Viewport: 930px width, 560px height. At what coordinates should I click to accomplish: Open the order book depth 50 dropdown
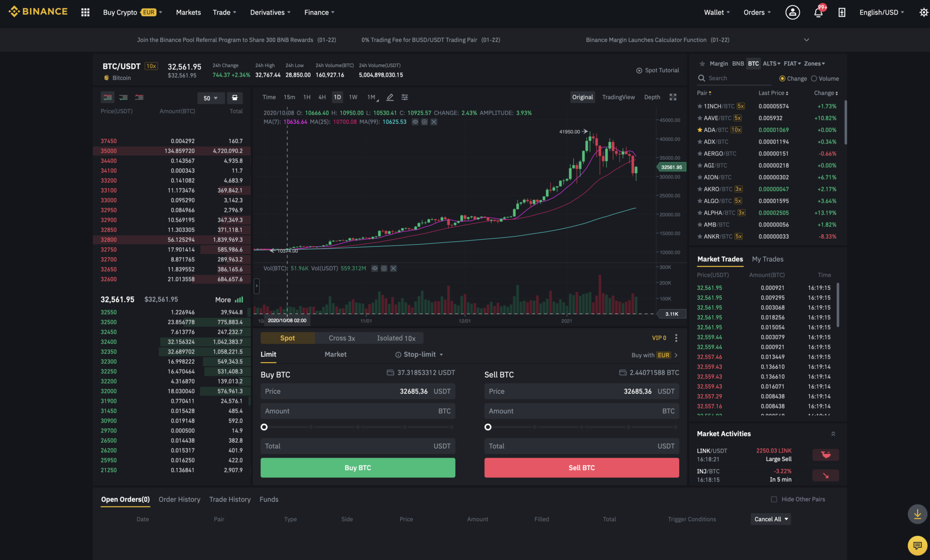point(211,98)
